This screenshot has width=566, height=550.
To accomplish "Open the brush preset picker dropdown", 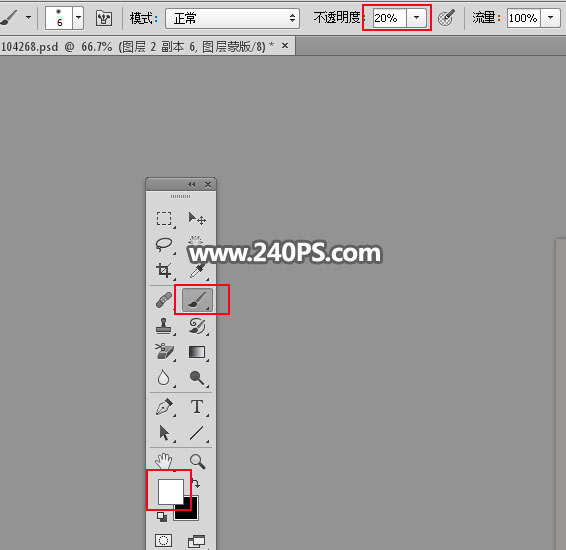I will [78, 18].
